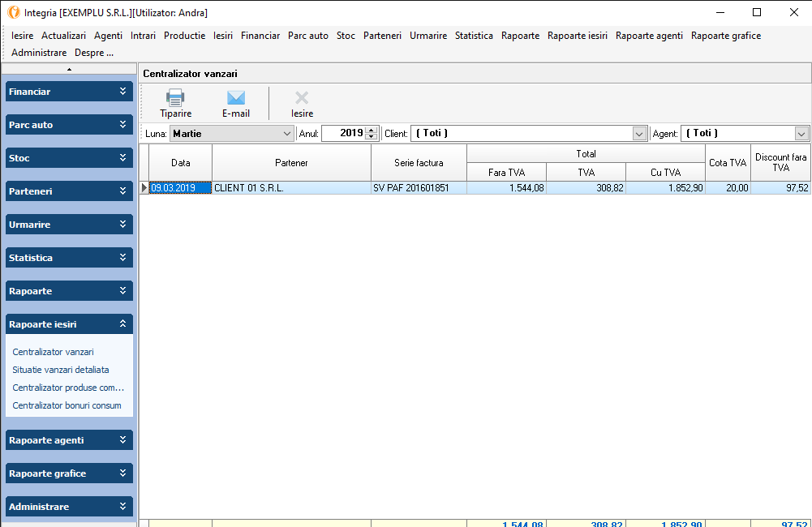Open the Agent filter dropdown

click(801, 134)
